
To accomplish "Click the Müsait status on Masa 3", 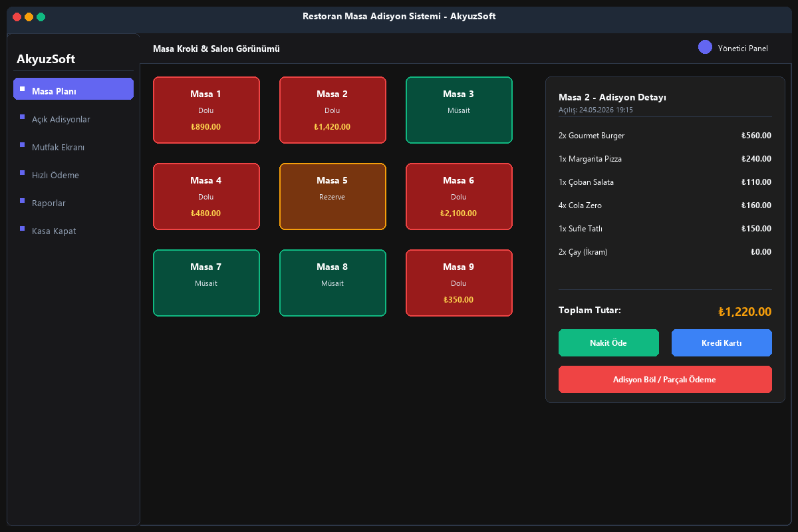I will click(459, 110).
